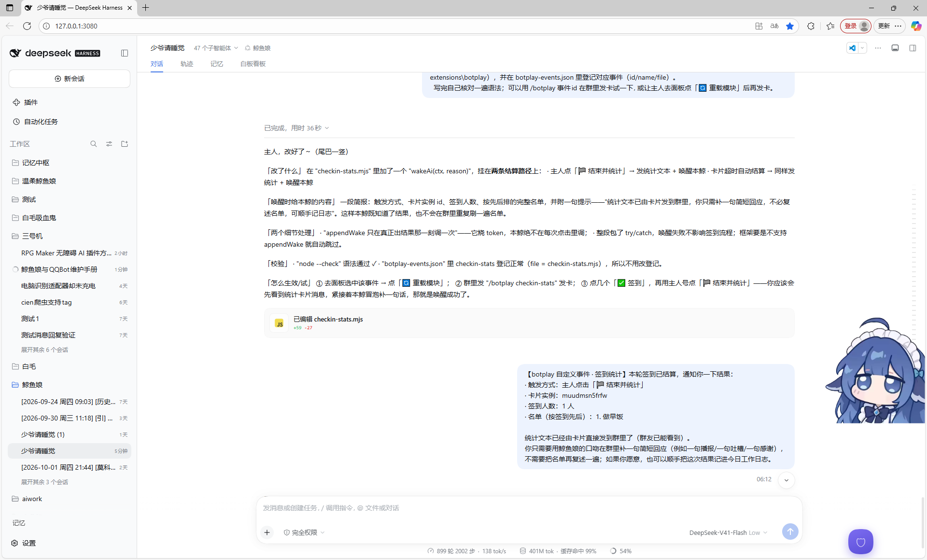Show 展开其余 6 个会话 link
The image size is (927, 560).
(44, 350)
